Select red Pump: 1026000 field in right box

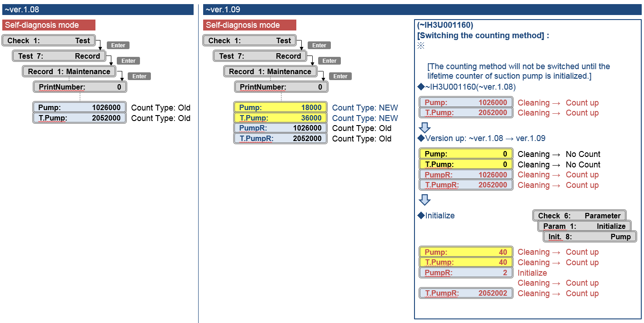466,103
